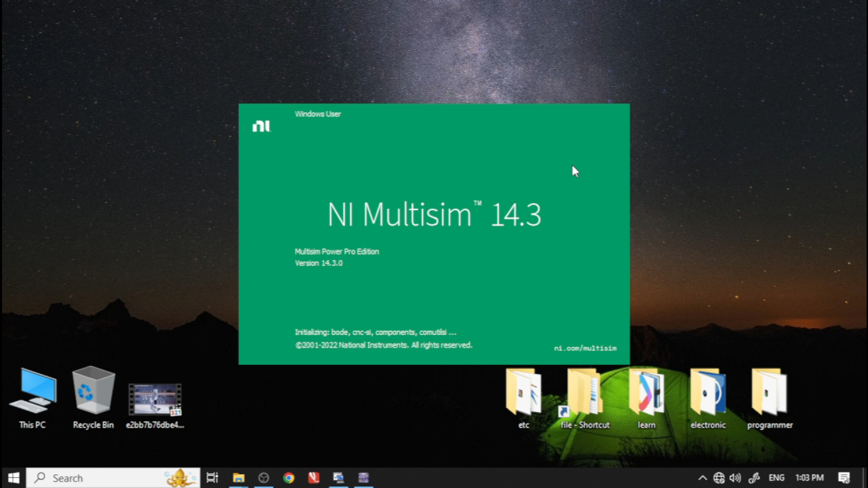Open File Explorer from taskbar
The height and width of the screenshot is (488, 868).
pyautogui.click(x=238, y=478)
